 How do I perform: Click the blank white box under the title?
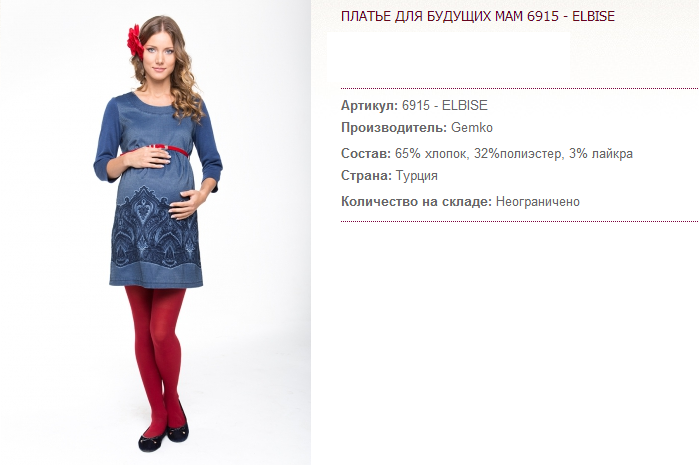[x=448, y=56]
